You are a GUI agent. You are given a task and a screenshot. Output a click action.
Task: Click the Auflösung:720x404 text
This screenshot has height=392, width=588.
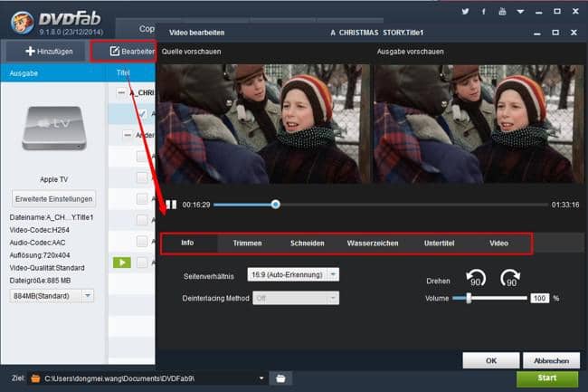click(x=40, y=255)
